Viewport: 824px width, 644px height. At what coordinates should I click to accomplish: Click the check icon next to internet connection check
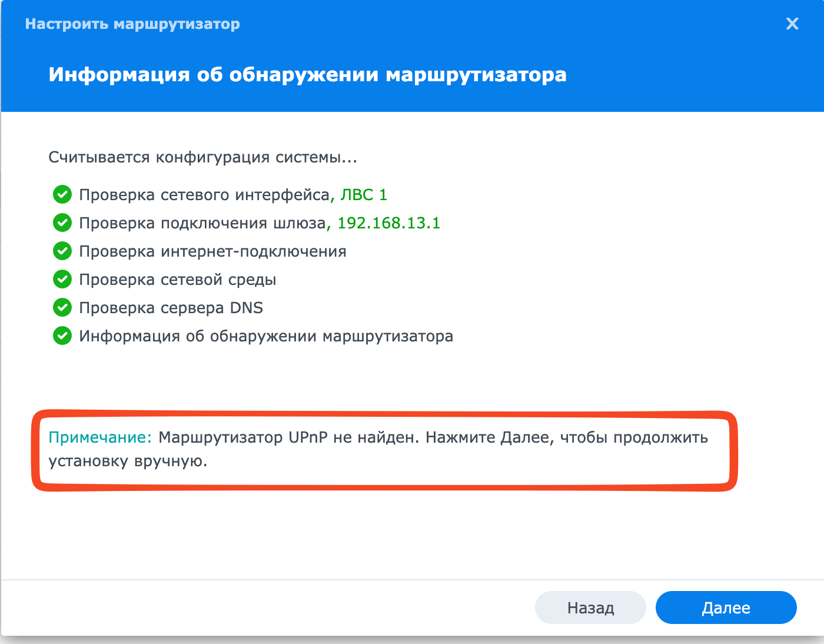pyautogui.click(x=62, y=251)
